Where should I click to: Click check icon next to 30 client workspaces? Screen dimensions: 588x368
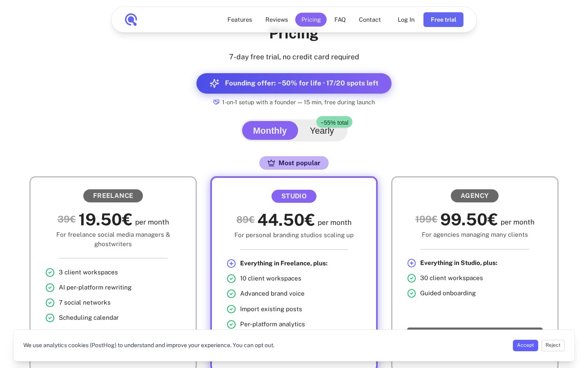pos(412,278)
